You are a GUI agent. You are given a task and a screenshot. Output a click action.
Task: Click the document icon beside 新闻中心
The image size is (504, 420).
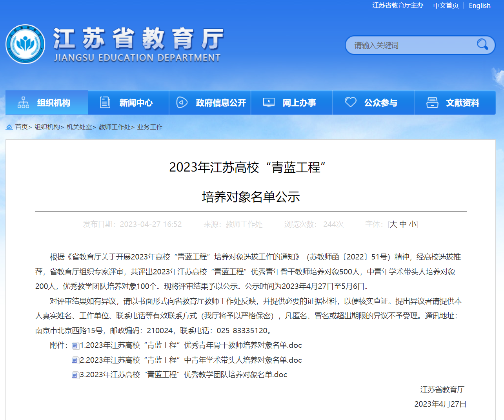click(x=105, y=102)
